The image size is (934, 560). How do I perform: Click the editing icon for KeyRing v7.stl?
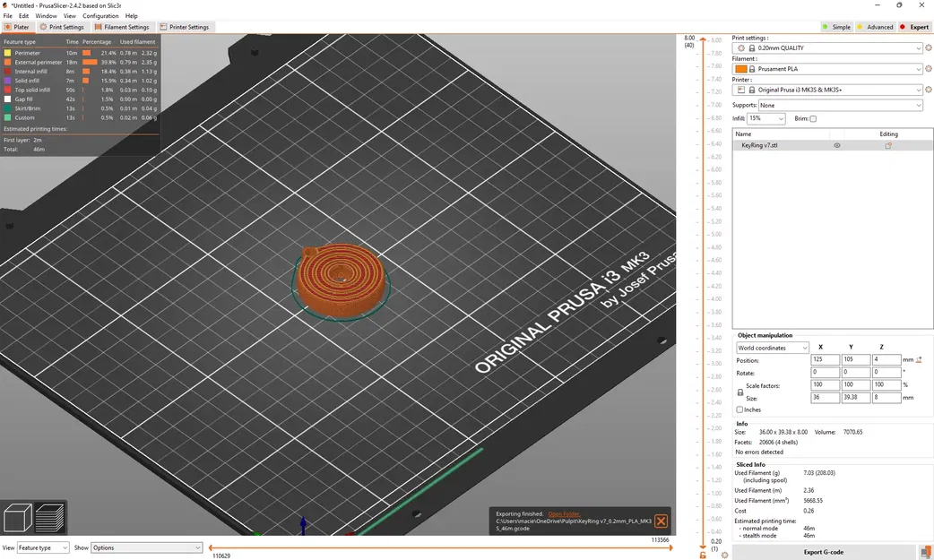click(888, 145)
